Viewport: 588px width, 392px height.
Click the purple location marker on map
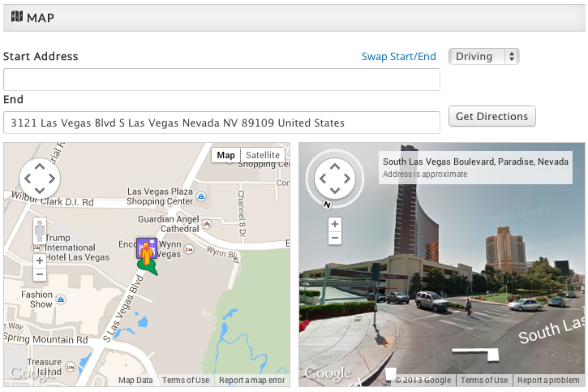point(146,248)
